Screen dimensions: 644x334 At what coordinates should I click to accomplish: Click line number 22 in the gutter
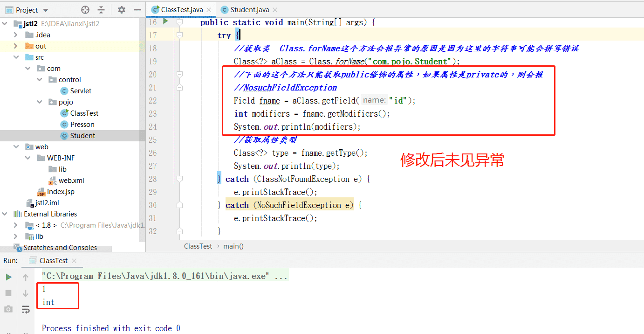[x=152, y=100]
